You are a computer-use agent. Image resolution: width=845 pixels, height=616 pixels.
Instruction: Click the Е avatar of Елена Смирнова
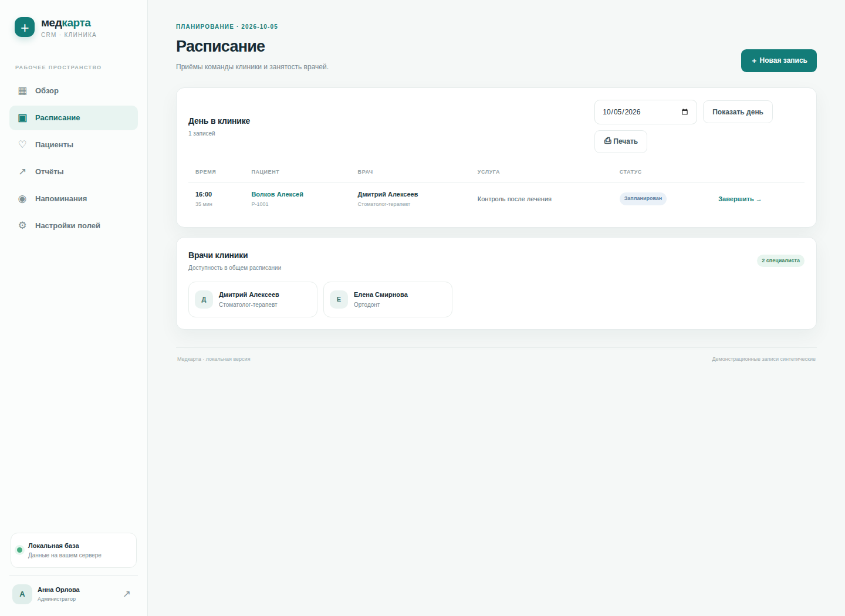[x=339, y=300]
